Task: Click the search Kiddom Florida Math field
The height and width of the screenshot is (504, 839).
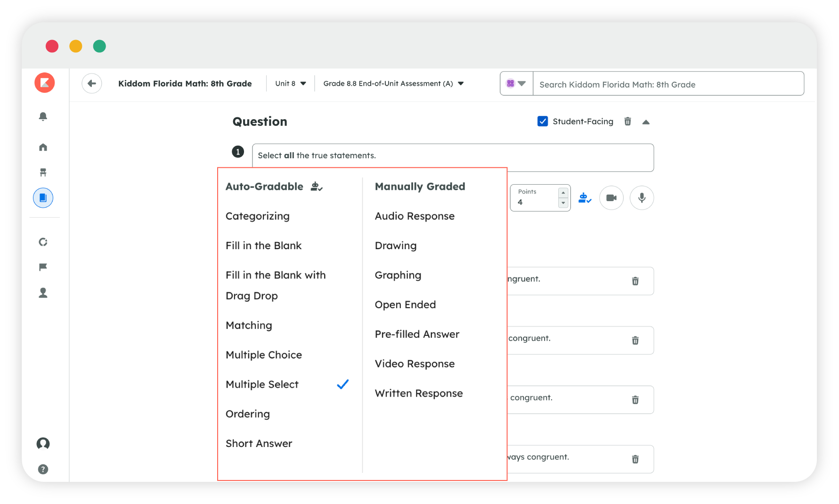Action: 668,84
